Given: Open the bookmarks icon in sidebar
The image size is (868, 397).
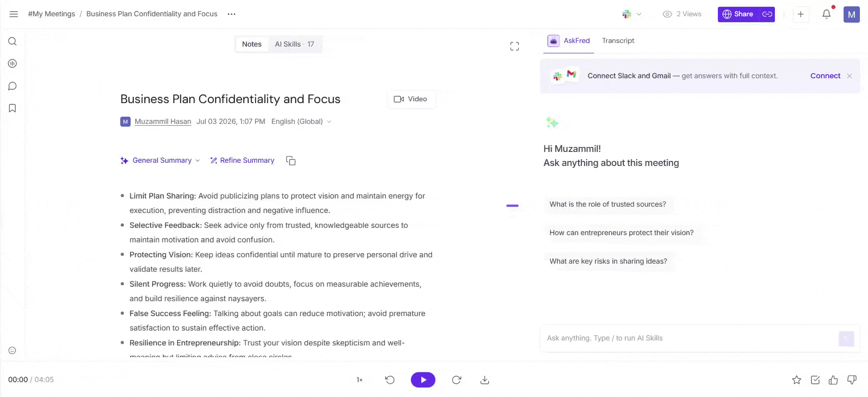Looking at the screenshot, I should click(13, 108).
